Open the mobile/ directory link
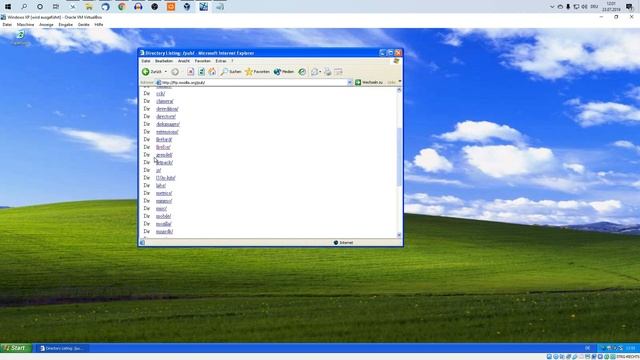640x360 pixels. click(x=163, y=216)
